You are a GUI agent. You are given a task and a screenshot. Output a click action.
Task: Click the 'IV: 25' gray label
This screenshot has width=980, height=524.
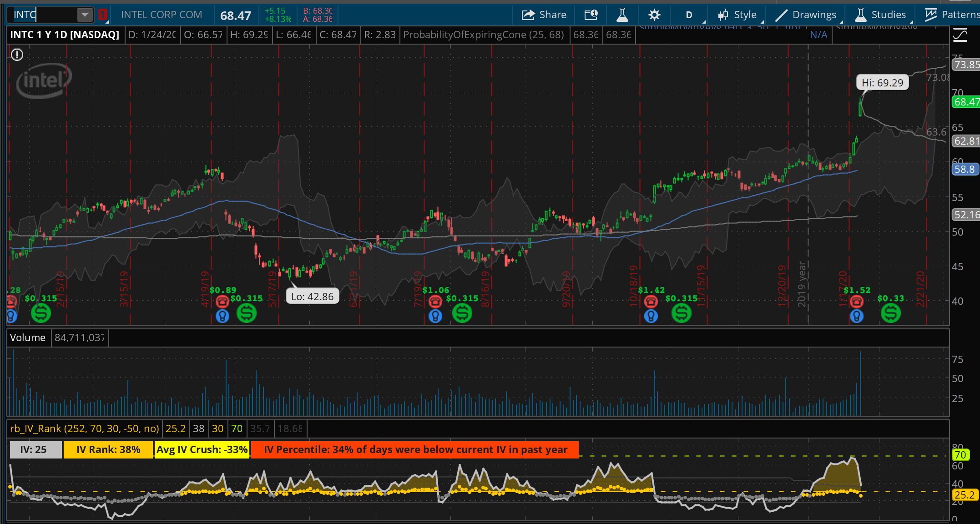(x=35, y=450)
